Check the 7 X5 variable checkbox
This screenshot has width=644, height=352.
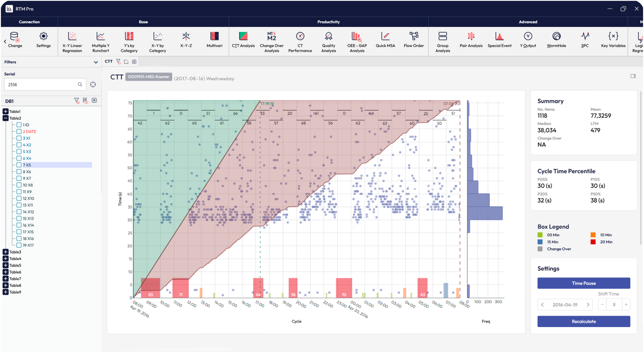click(19, 165)
